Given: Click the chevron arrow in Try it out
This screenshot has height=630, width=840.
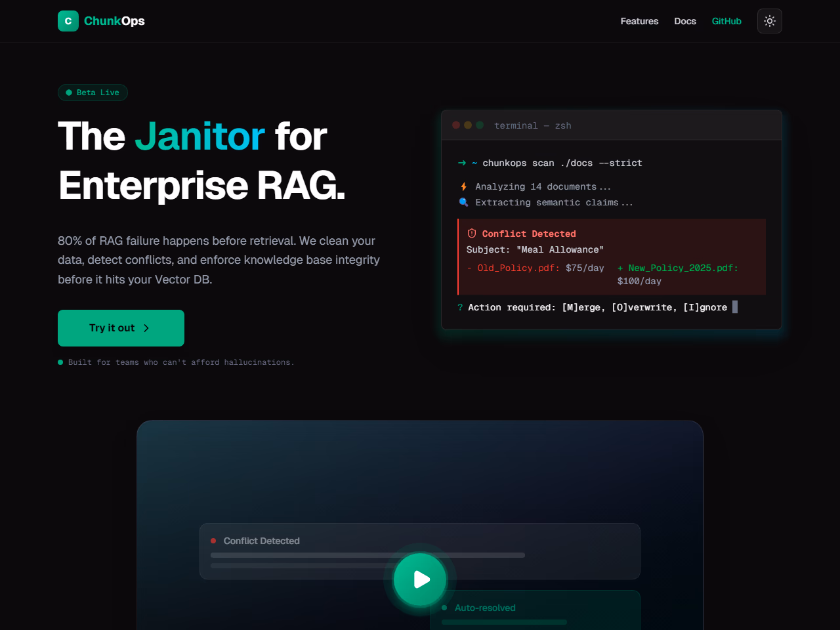Looking at the screenshot, I should [x=146, y=328].
